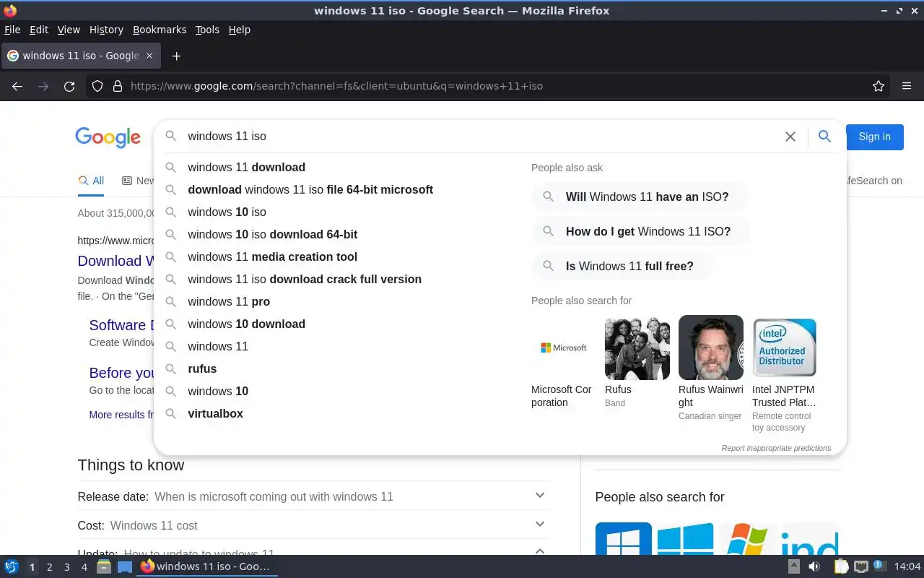Open the File menu
The image size is (924, 578).
pyautogui.click(x=12, y=30)
